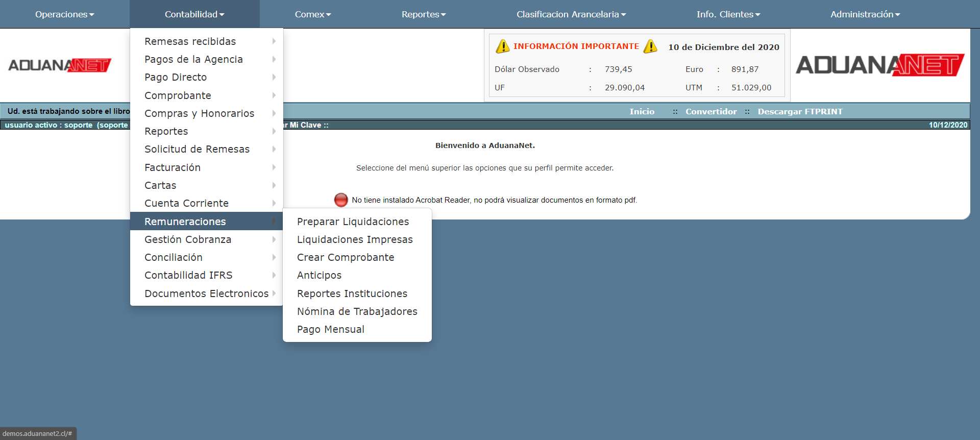The image size is (980, 440).
Task: Click the AduanaNet logo at top left
Action: pyautogui.click(x=60, y=65)
